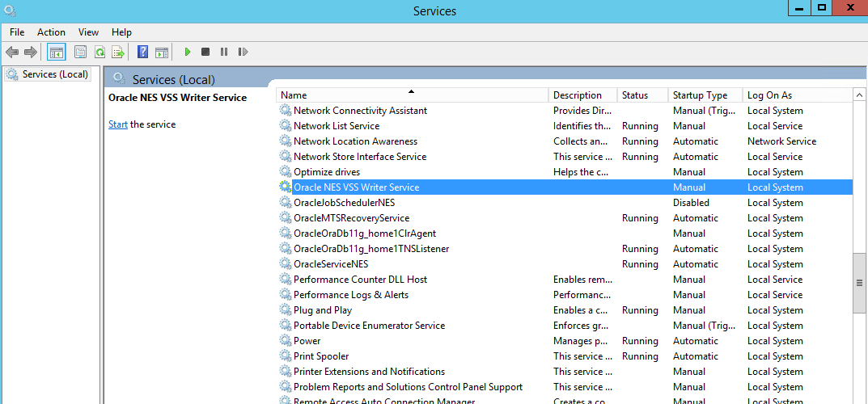The width and height of the screenshot is (868, 404).
Task: Select the OracleOraDb11g_home1ClrAgent name
Action: [x=365, y=234]
